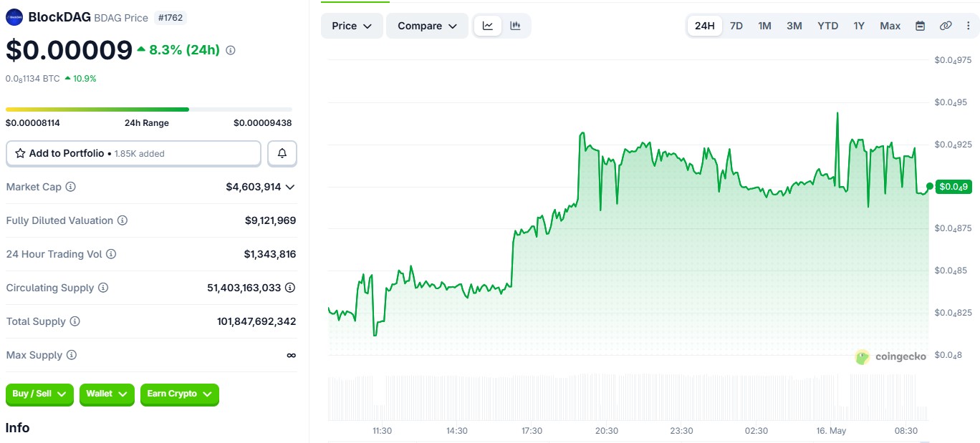Screen dimensions: 980x443
Task: Select the YTD time range tab
Action: click(828, 26)
